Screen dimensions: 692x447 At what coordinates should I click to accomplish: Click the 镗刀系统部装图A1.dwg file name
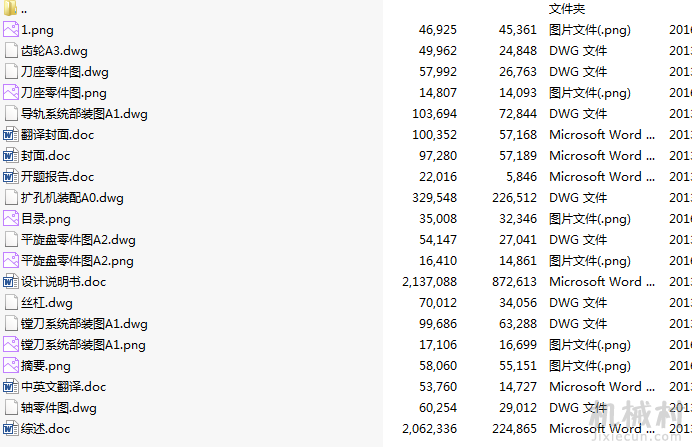[84, 323]
